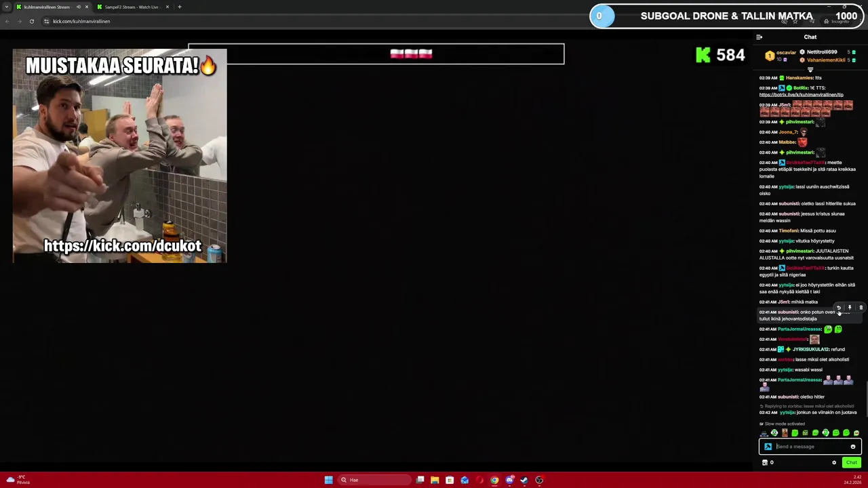Insert the fifth quick emote in the emote row

pyautogui.click(x=805, y=433)
